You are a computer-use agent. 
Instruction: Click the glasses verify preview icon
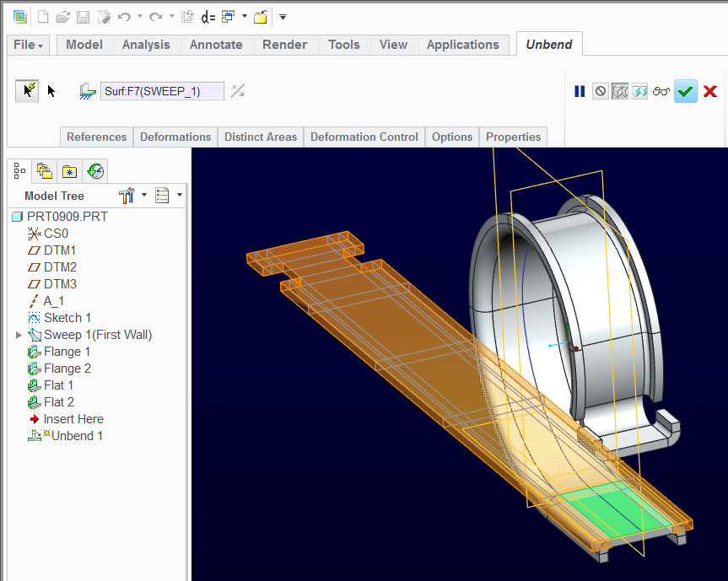click(661, 91)
